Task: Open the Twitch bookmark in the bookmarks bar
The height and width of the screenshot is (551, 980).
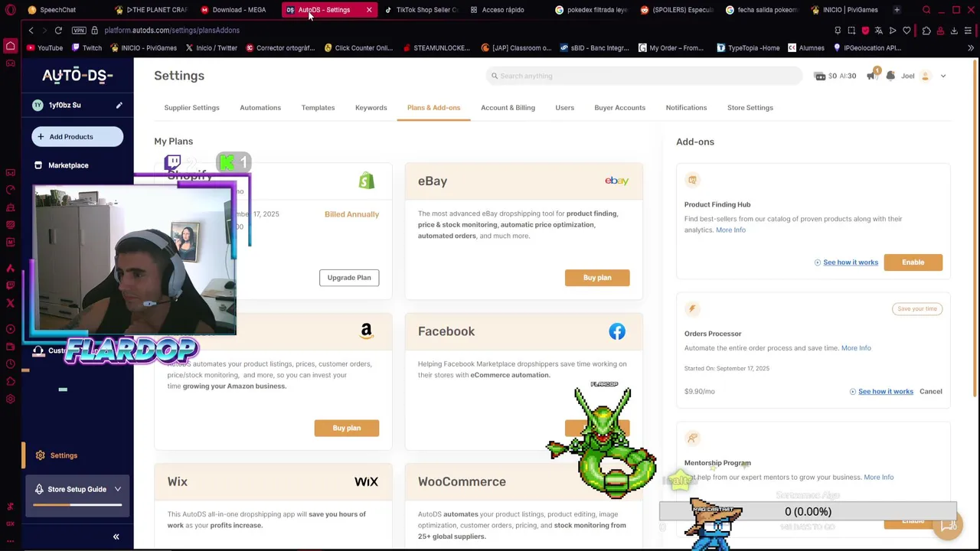Action: (86, 48)
